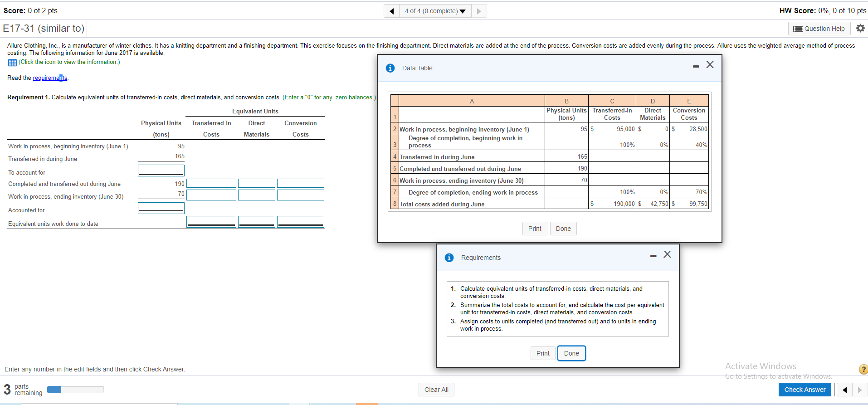The image size is (868, 405).
Task: Open the requirements link
Action: point(50,78)
